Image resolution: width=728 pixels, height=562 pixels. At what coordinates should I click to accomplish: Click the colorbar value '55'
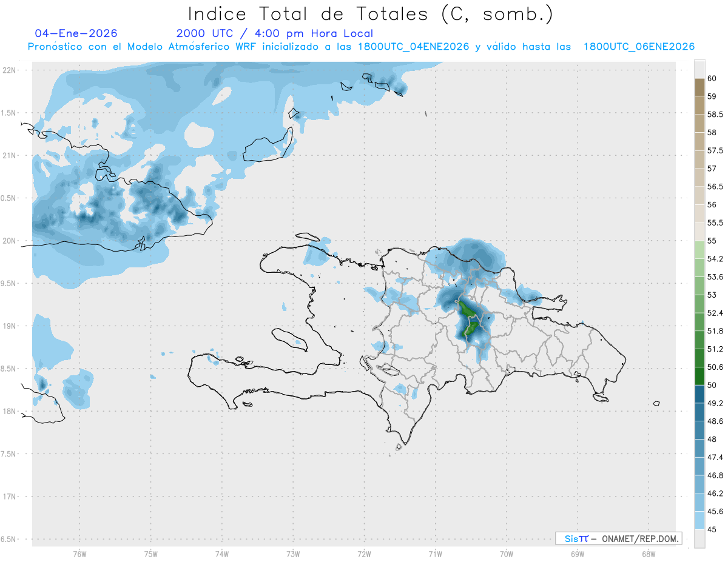712,241
